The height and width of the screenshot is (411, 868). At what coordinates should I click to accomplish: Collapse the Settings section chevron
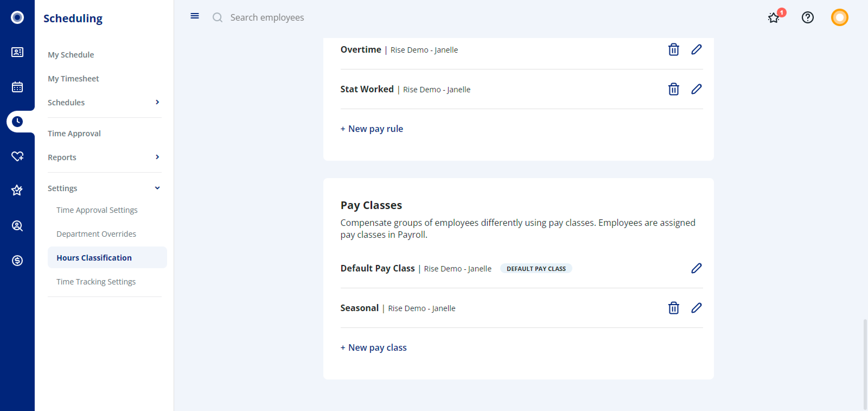(x=157, y=188)
